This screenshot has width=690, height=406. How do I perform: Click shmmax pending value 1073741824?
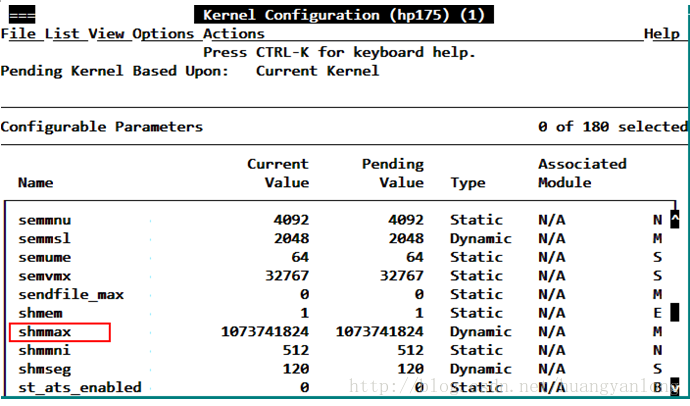380,332
